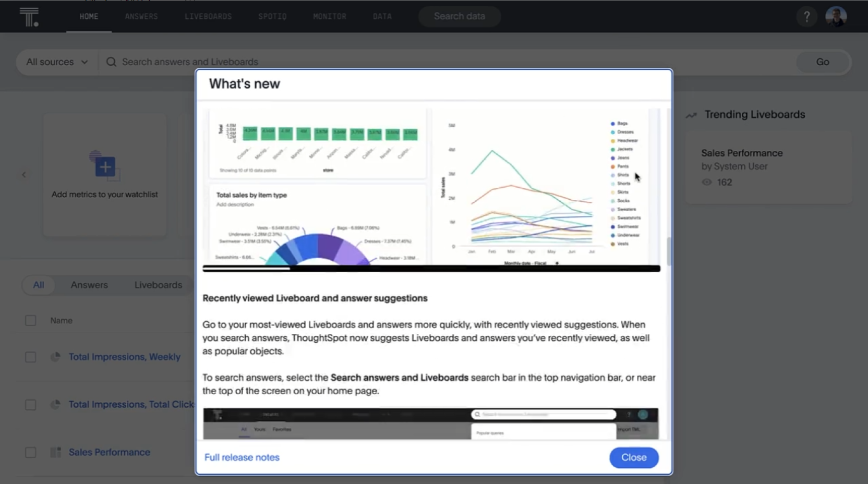Click the Name column header
Viewport: 868px width, 484px height.
click(62, 321)
